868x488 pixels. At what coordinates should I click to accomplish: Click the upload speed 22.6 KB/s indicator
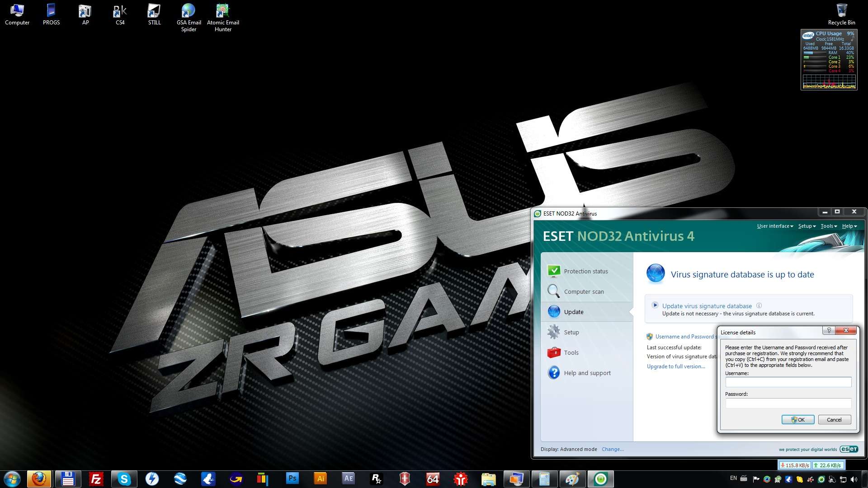click(828, 465)
